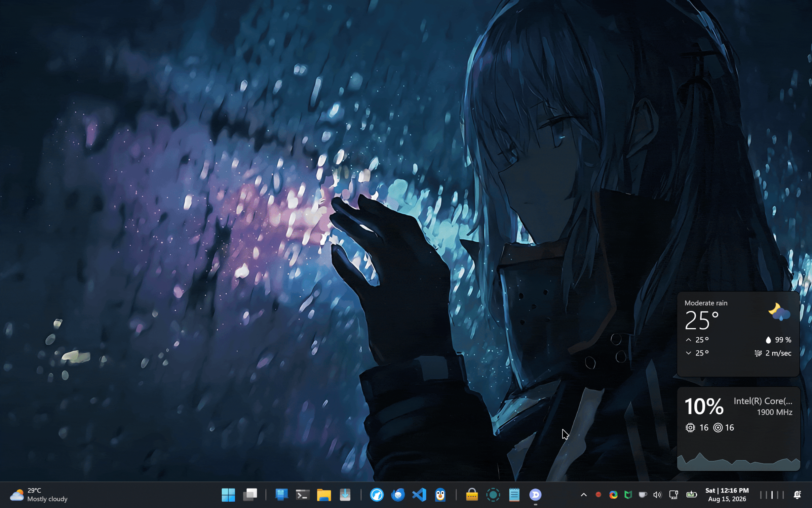
Task: Open the Windows Start menu
Action: tap(228, 494)
